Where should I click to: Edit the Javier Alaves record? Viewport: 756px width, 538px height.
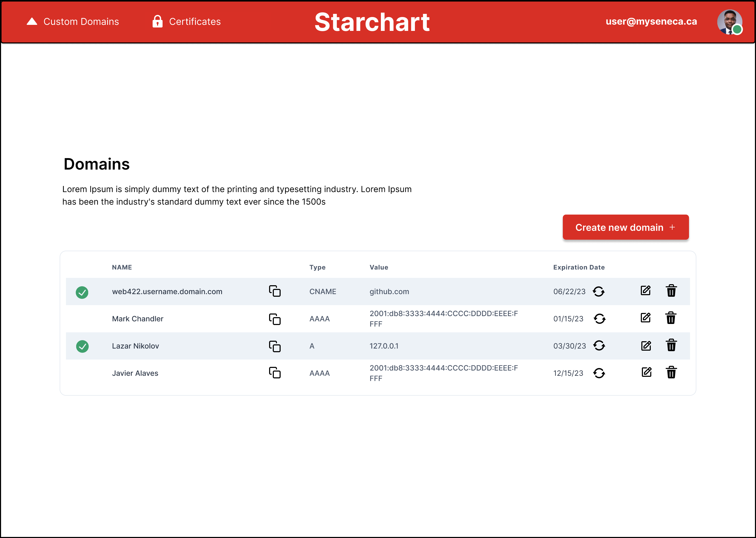tap(646, 372)
